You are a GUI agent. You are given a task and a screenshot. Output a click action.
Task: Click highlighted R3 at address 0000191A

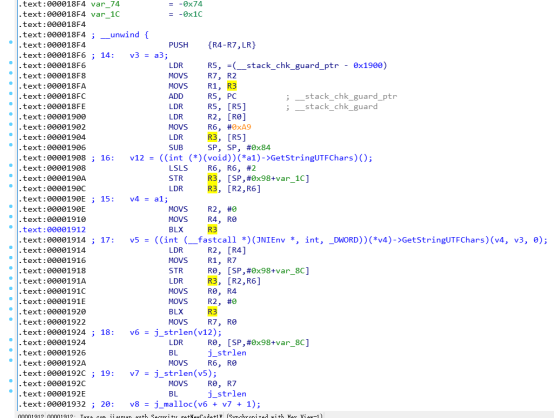(212, 281)
